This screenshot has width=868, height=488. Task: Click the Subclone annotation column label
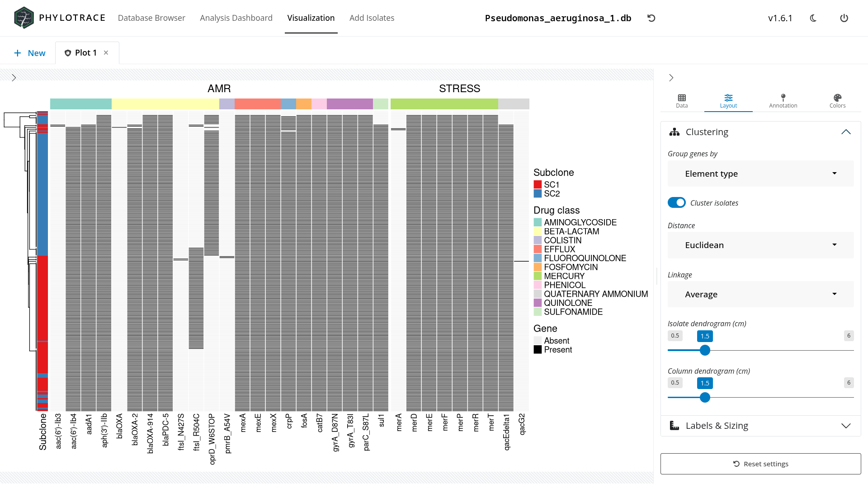[42, 432]
